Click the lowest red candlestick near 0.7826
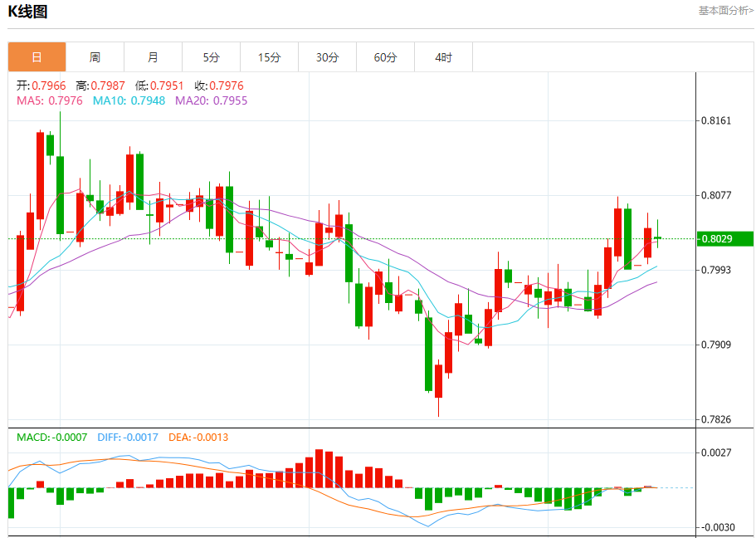This screenshot has width=756, height=538. click(x=438, y=382)
